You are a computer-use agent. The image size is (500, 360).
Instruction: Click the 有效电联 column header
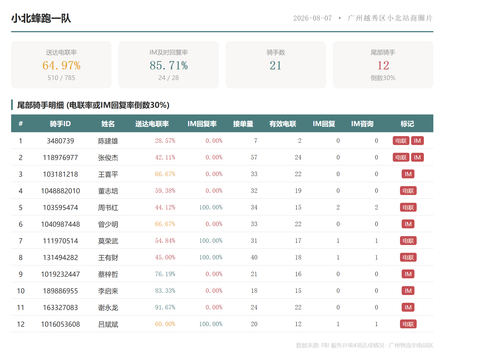(283, 124)
